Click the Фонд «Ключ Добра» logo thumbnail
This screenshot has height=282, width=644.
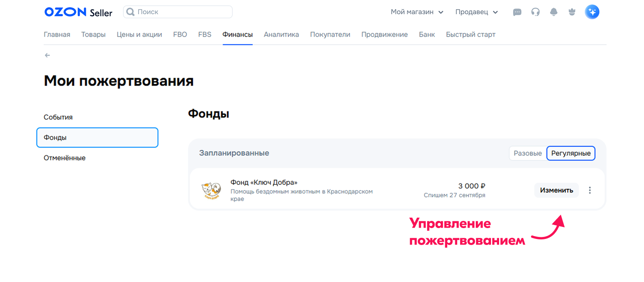click(211, 190)
